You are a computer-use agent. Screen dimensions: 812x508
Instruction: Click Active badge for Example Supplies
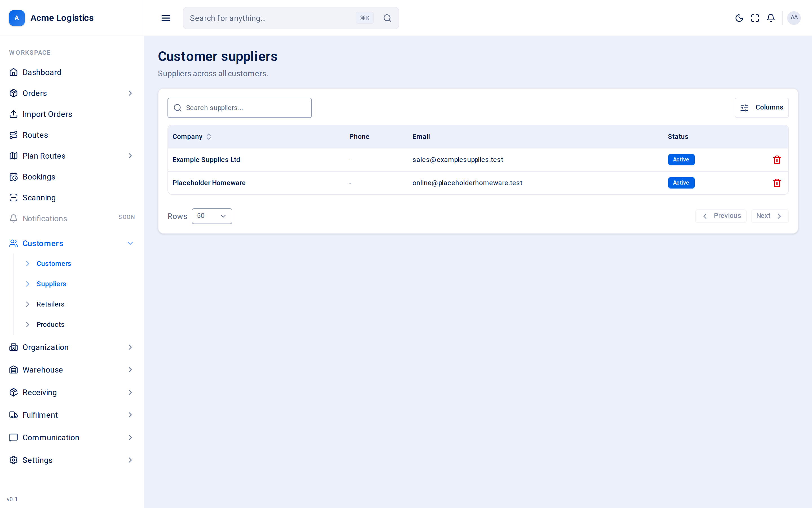tap(681, 159)
